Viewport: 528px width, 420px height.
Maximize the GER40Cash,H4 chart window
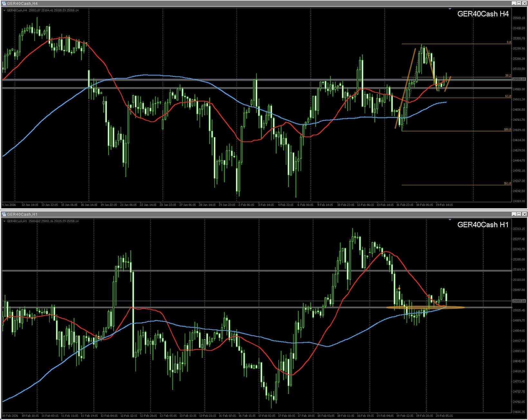pos(519,3)
